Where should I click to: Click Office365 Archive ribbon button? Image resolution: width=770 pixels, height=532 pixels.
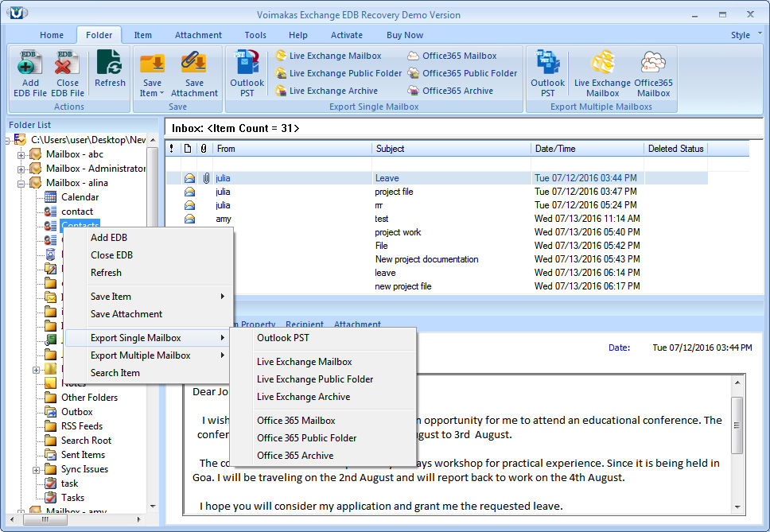click(451, 91)
